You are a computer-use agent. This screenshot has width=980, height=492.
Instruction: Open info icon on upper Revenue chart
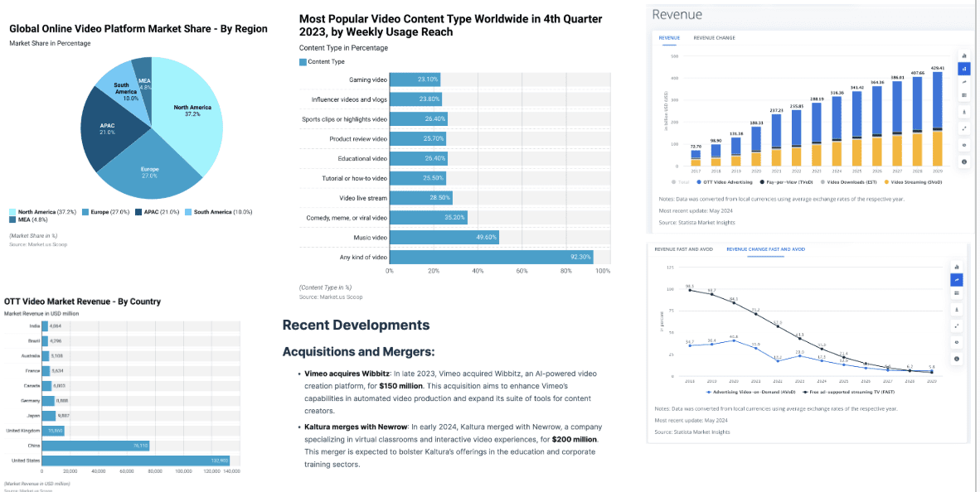[964, 162]
